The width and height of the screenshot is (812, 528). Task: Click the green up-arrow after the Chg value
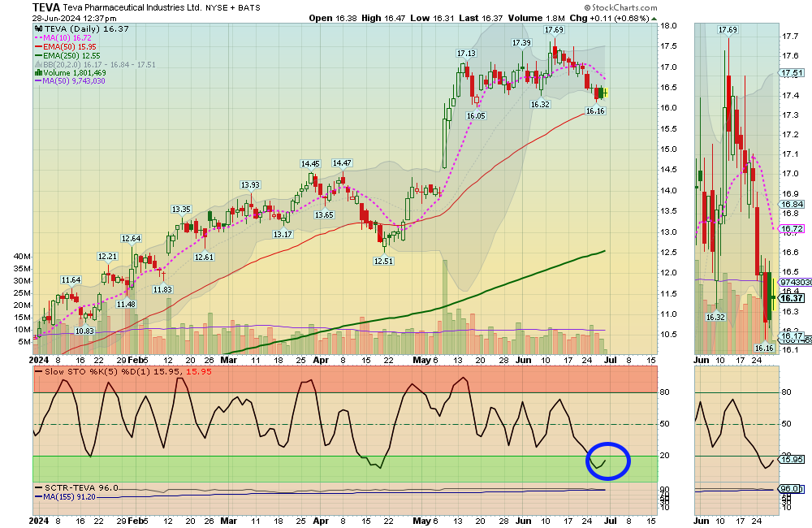(654, 18)
